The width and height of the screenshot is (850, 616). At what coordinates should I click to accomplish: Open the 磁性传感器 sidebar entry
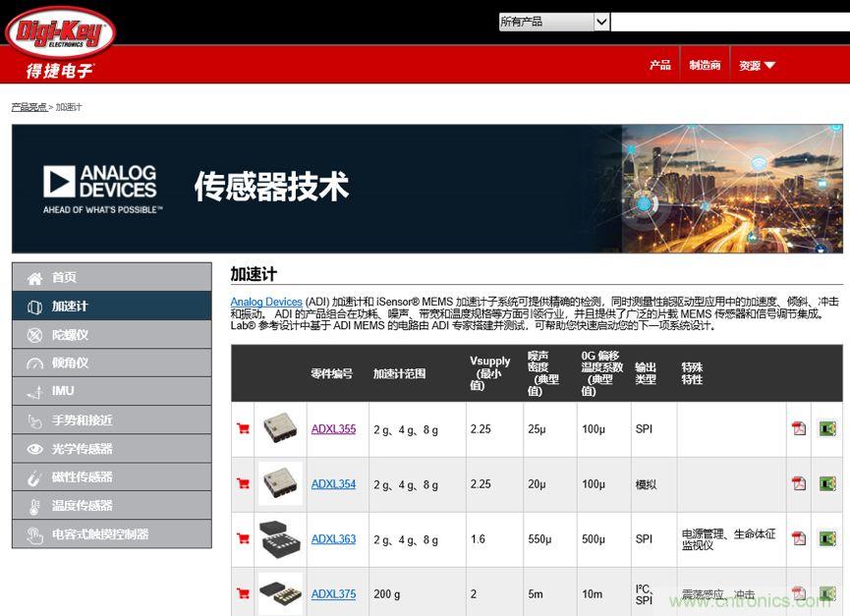[34, 477]
